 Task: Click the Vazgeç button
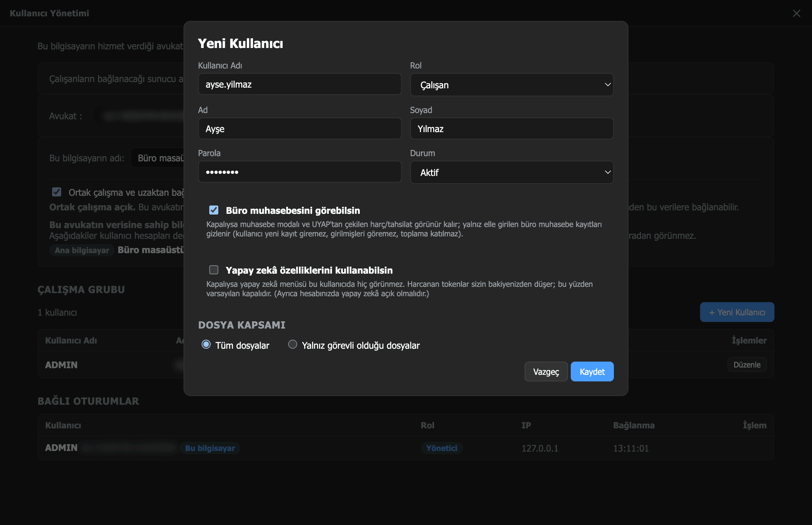546,372
